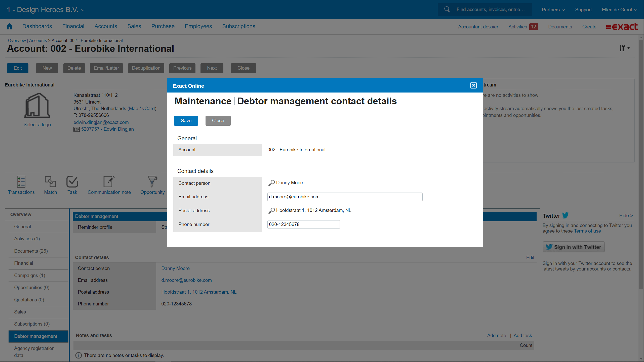
Task: Click into the Email address field
Action: 345,197
